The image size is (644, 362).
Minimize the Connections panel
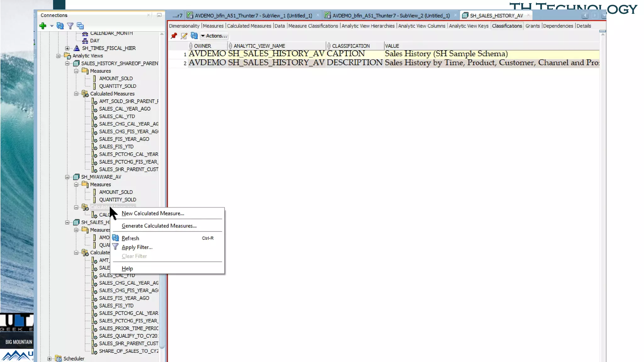click(159, 15)
